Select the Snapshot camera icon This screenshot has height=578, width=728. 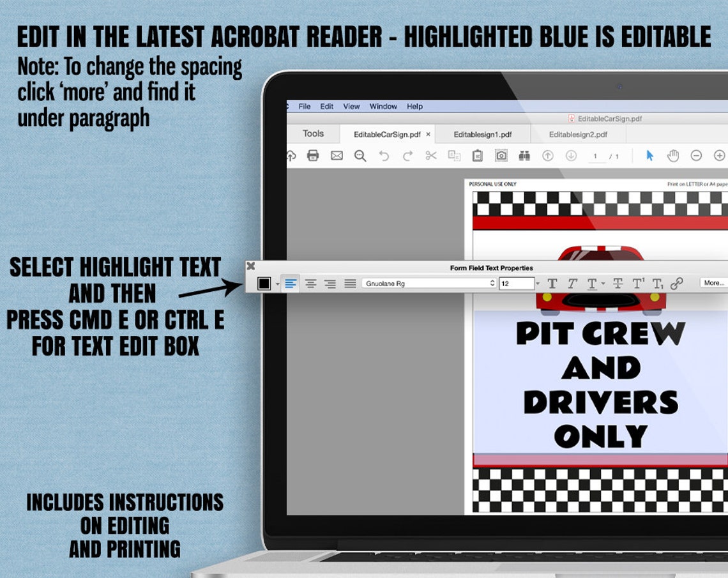point(503,155)
